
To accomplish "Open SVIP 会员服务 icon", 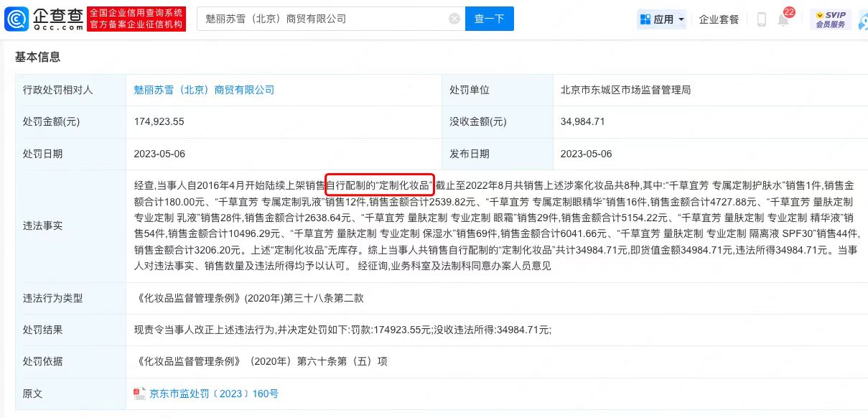I will [831, 19].
